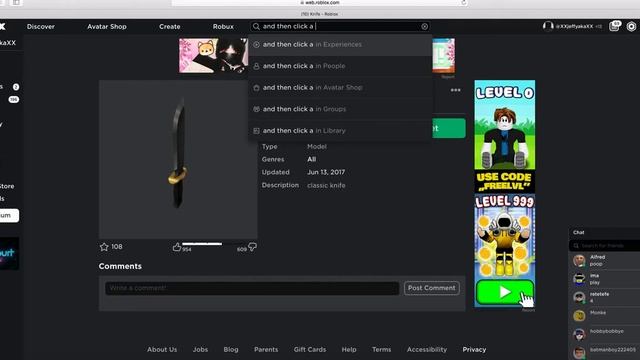Open the Robux tab
Screen dimensions: 640x360
pos(223,27)
